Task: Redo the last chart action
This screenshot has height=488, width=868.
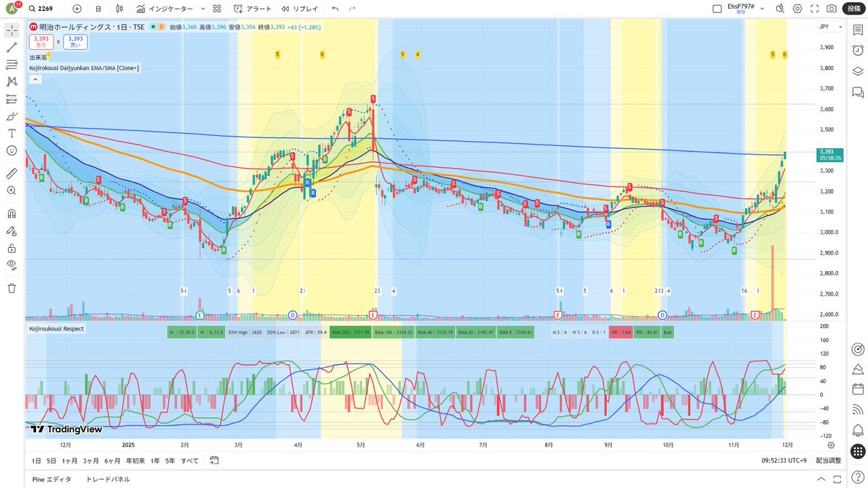Action: 352,9
